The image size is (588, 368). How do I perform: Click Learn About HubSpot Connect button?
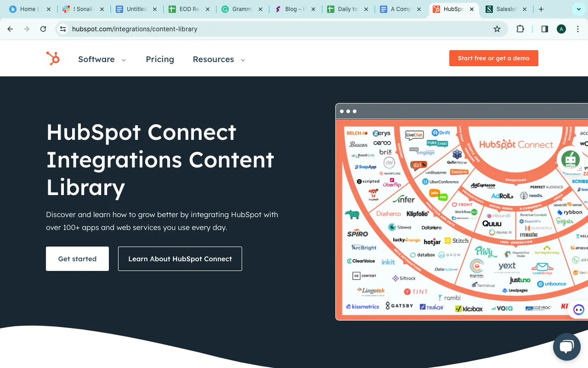tap(180, 259)
